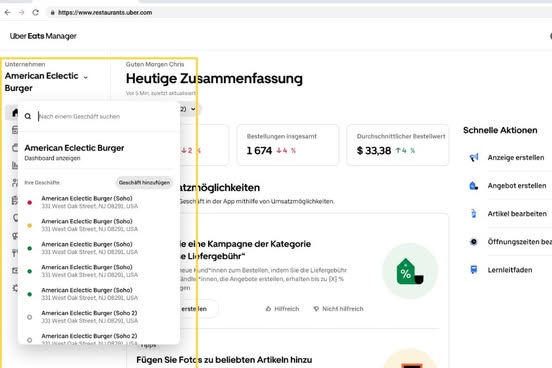Click the search magnifier icon in store dropdown
552x368 pixels.
click(x=28, y=116)
